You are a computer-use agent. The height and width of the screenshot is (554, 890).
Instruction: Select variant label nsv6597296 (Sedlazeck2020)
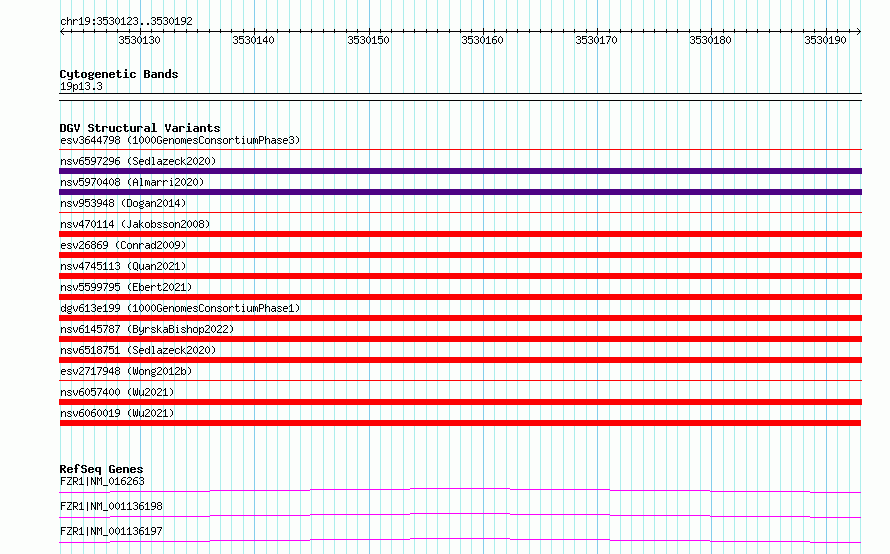(138, 161)
